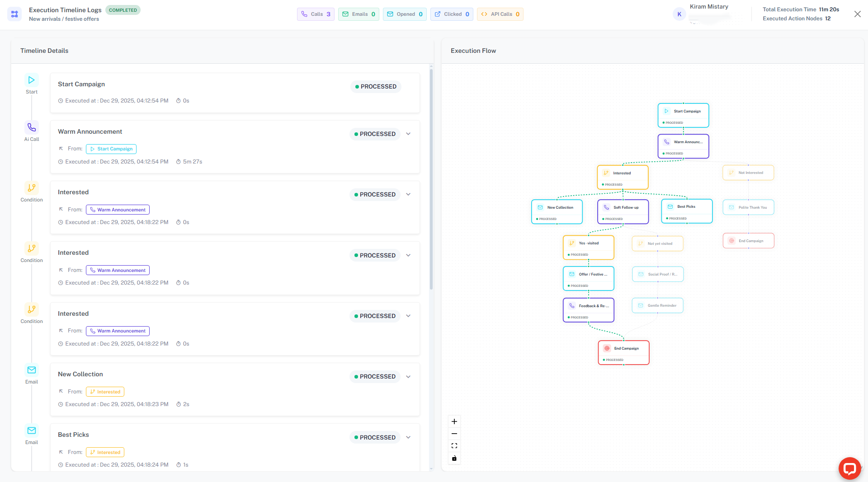The image size is (868, 482).
Task: Click the first Email envelope timeline icon
Action: 32,370
